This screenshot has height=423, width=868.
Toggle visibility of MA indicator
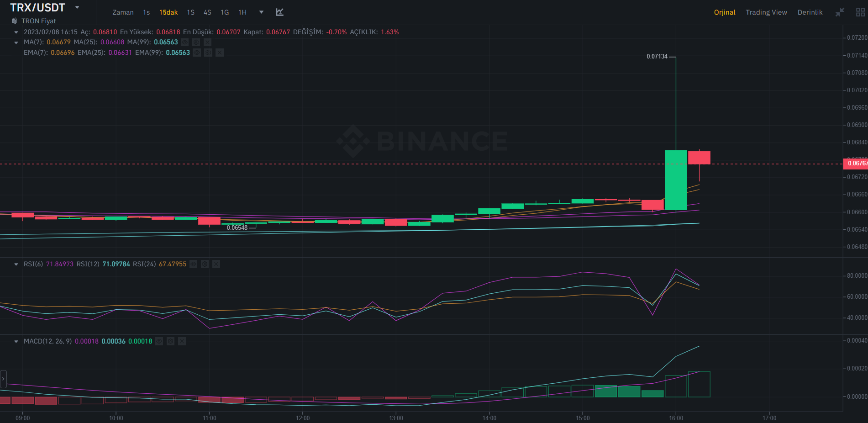pos(184,42)
